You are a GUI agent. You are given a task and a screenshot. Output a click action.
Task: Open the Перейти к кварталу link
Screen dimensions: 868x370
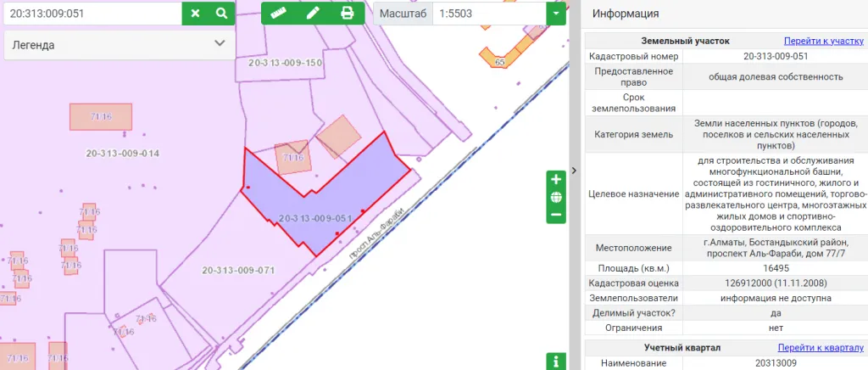(820, 348)
